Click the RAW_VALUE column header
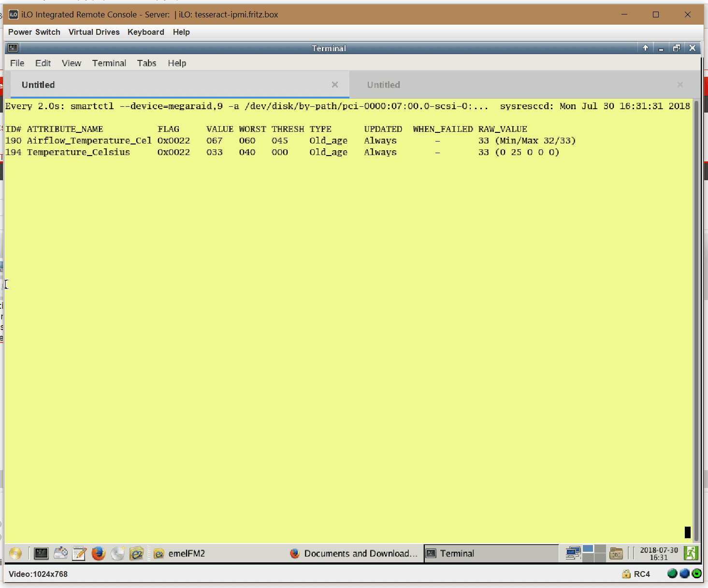 click(503, 129)
